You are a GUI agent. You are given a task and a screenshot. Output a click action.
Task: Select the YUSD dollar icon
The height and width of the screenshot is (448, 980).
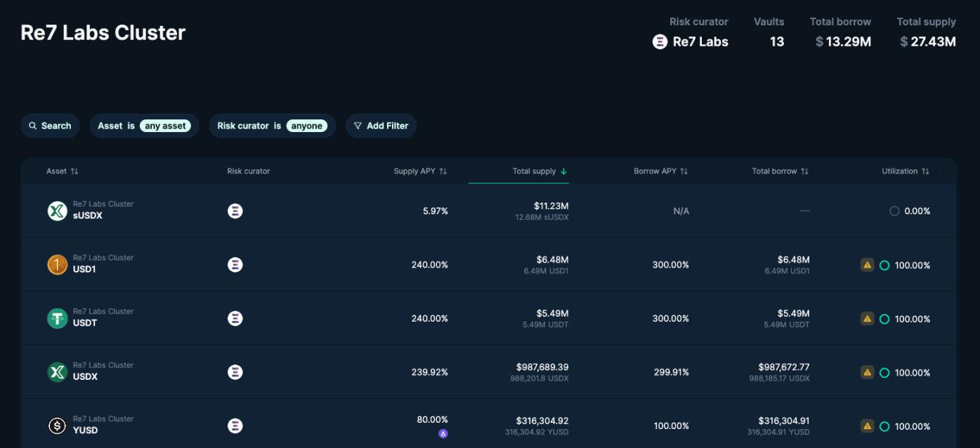click(x=58, y=425)
